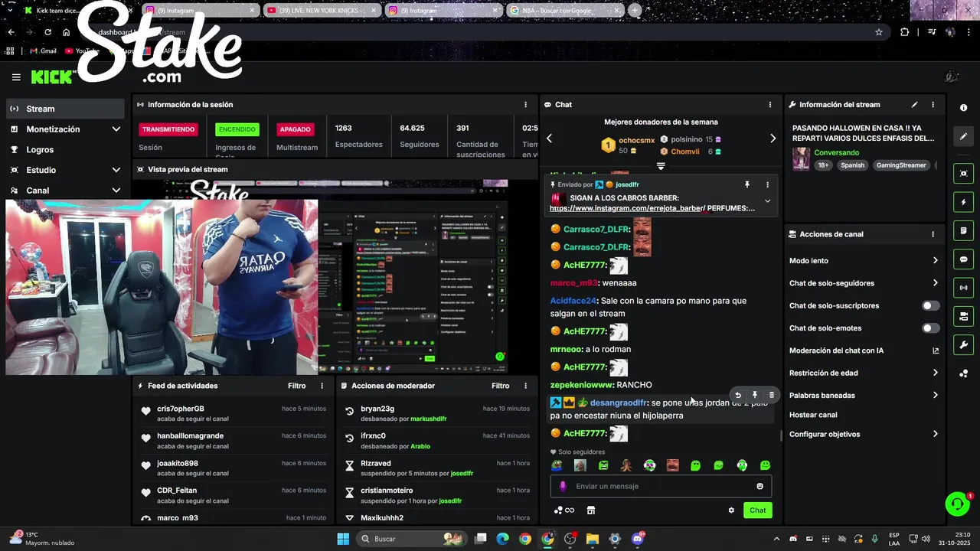Screen dimensions: 980x551
Task: Show next top donors with right arrow
Action: (773, 139)
